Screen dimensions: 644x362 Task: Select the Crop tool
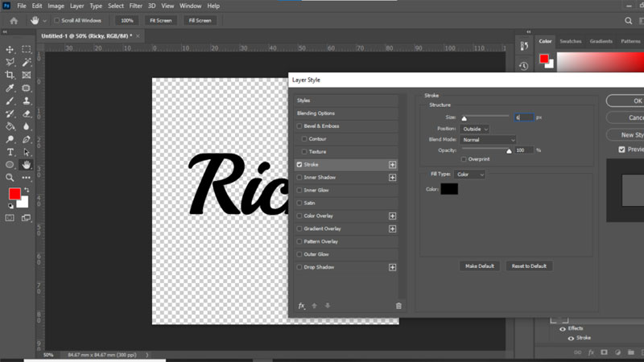coord(10,75)
